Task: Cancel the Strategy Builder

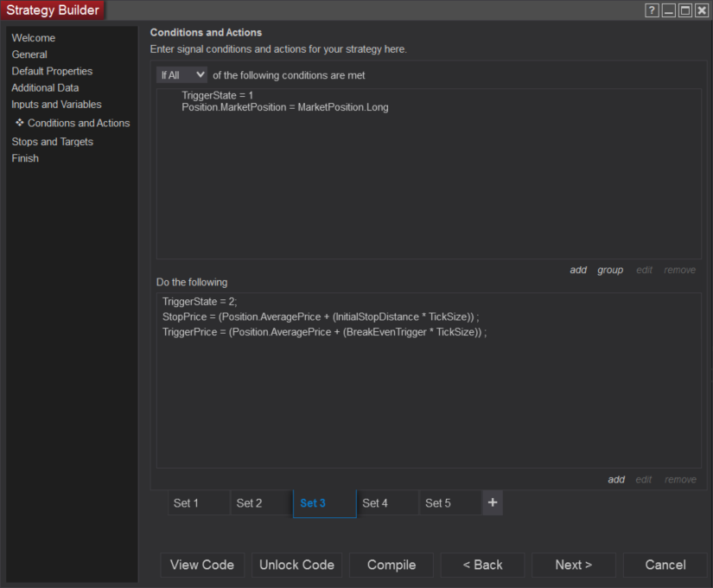Action: coord(665,565)
